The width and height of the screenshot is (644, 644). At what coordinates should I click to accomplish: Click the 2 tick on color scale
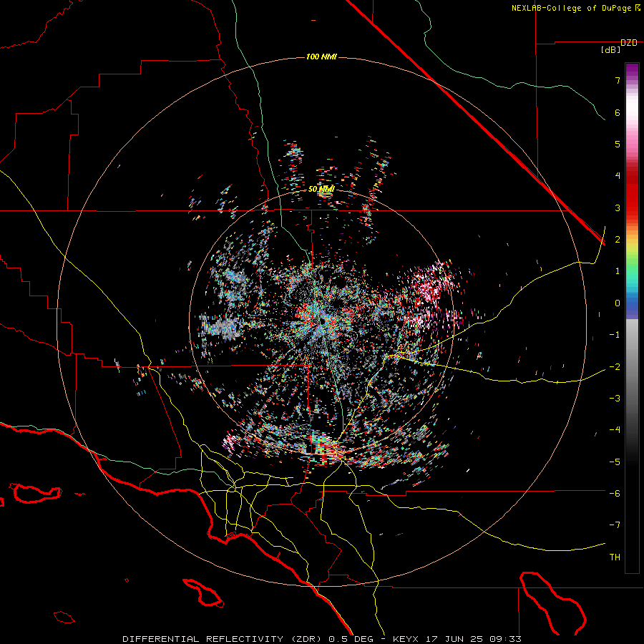coord(618,240)
